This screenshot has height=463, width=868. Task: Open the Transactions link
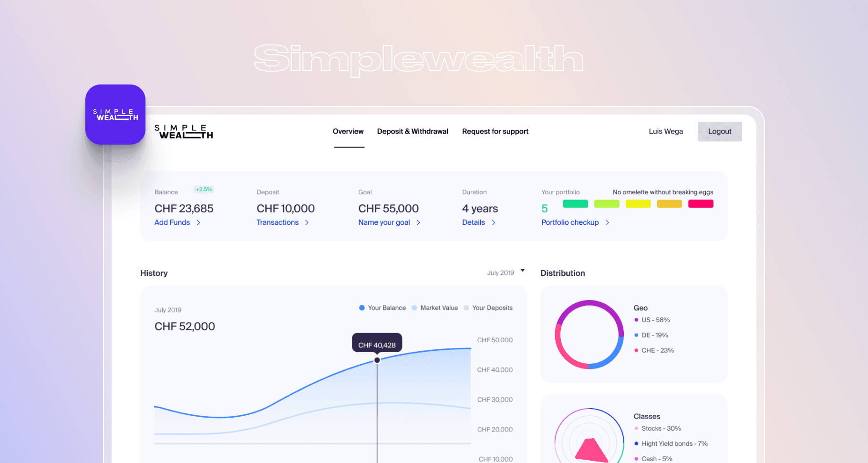[278, 222]
